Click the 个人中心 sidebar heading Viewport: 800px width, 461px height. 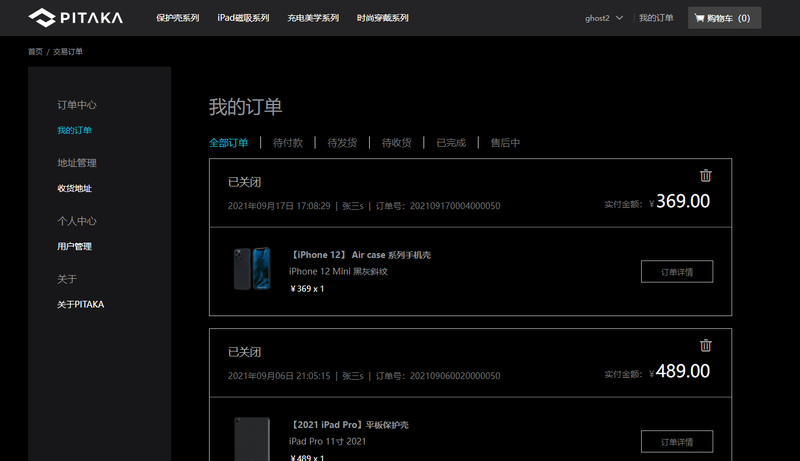pos(77,221)
